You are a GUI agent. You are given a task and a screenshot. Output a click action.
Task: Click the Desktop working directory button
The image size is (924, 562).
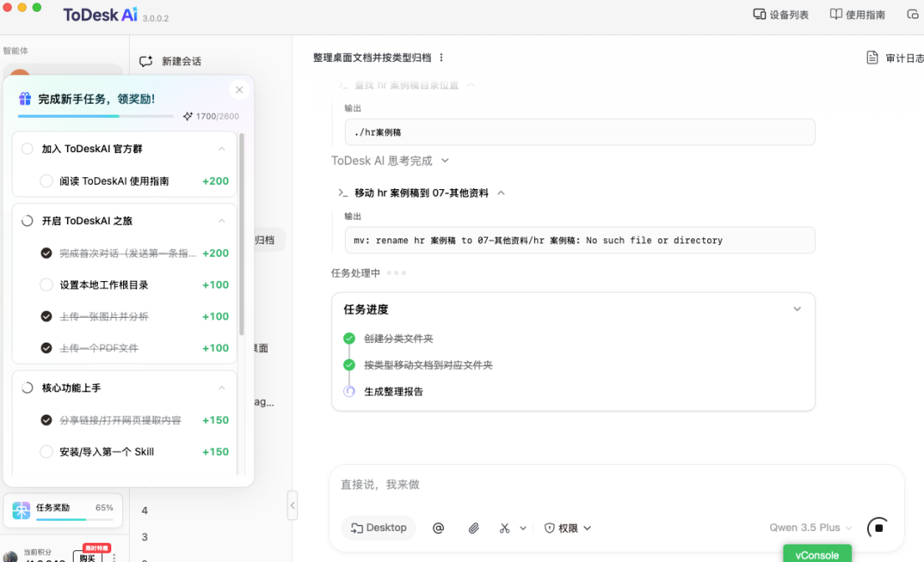[x=378, y=528]
